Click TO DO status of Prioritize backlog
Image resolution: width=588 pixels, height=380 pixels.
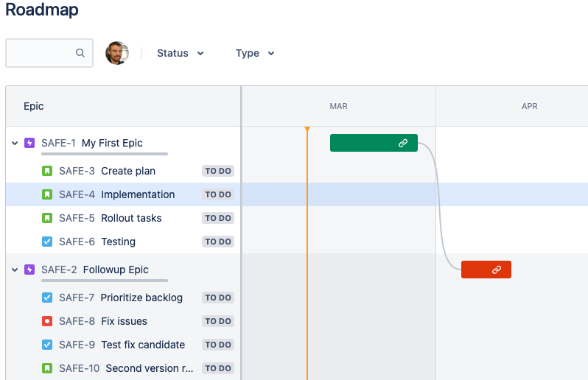(218, 298)
